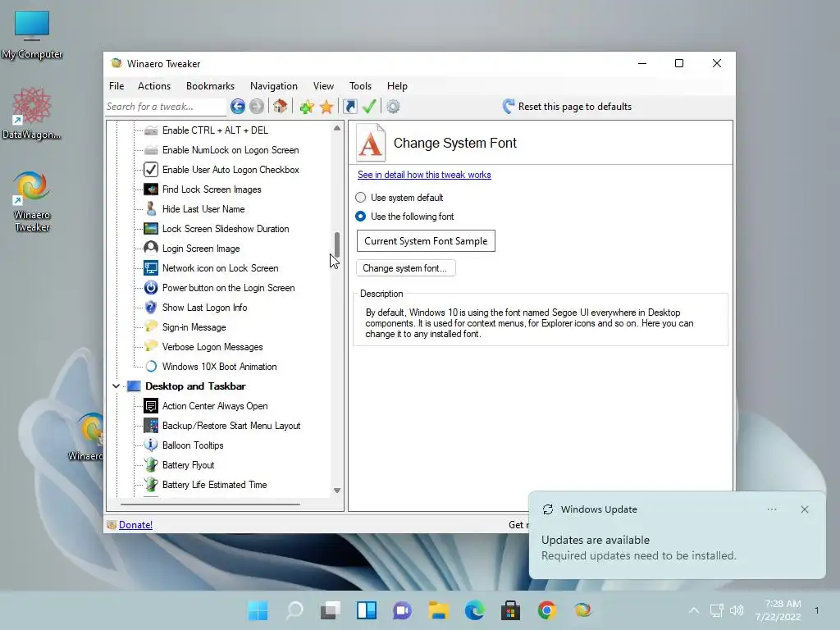Screen dimensions: 840x630
Task: Open File Explorer from the taskbar
Action: (438, 610)
